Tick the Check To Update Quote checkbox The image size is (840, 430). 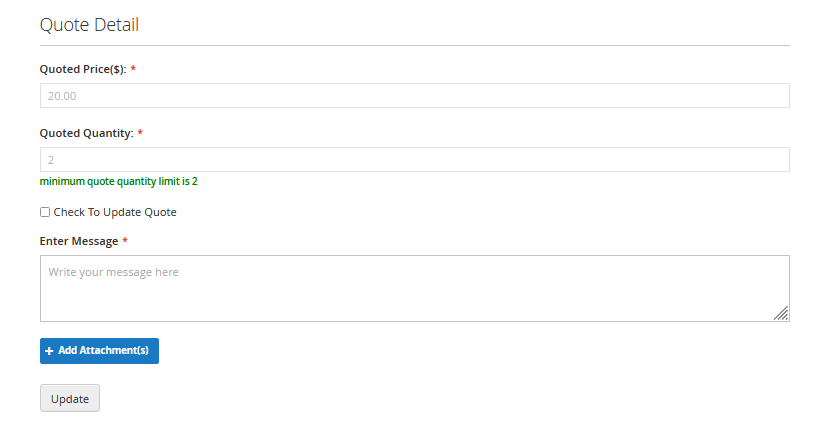click(44, 212)
